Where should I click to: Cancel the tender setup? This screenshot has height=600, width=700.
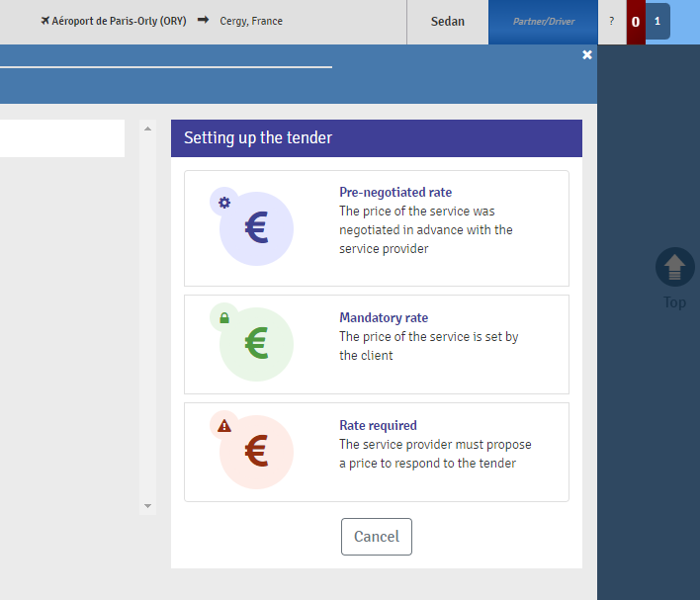(377, 537)
